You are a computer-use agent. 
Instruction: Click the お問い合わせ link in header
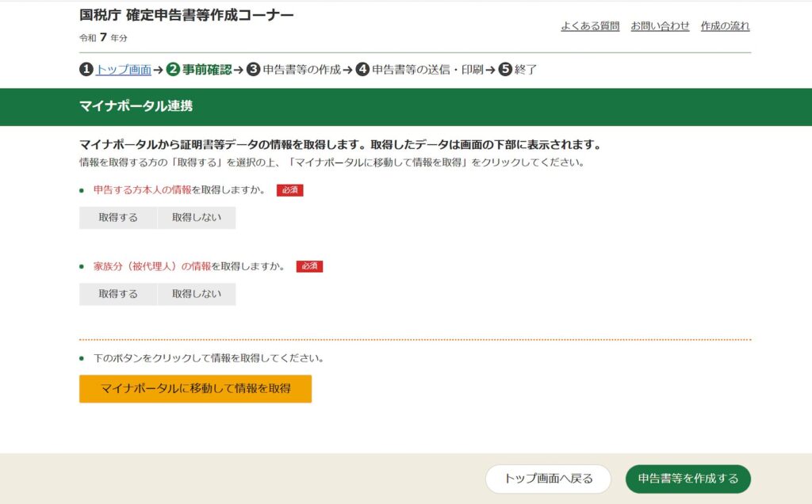660,26
